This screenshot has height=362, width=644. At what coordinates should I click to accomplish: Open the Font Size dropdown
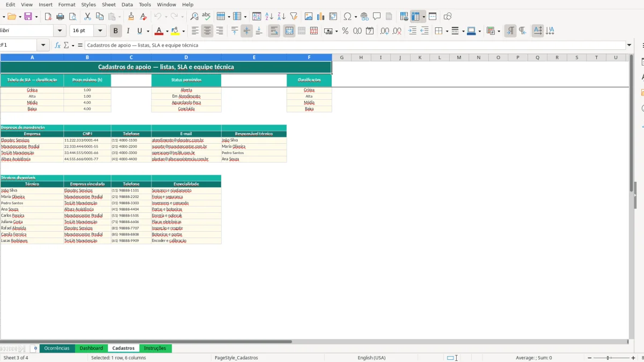click(100, 31)
